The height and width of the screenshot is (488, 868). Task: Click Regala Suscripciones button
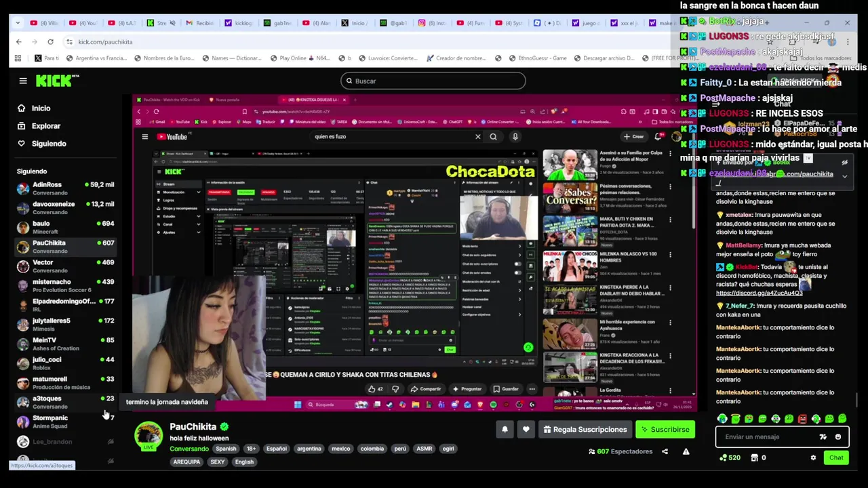[x=585, y=429]
